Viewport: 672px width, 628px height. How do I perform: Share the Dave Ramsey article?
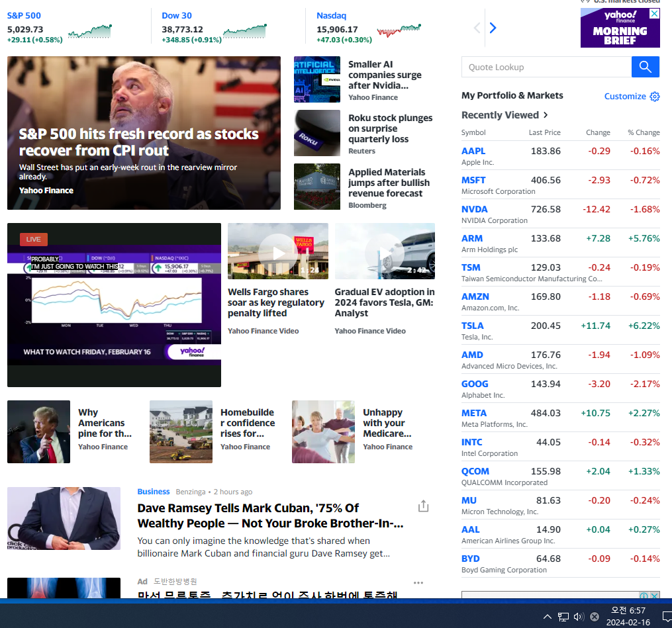[x=423, y=506]
